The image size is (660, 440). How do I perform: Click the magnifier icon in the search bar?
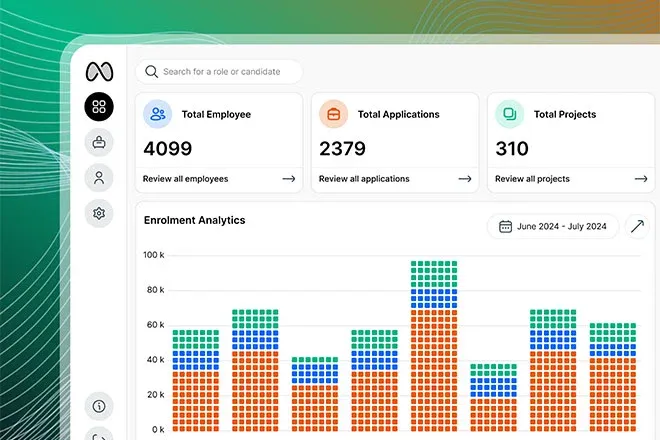coord(152,72)
